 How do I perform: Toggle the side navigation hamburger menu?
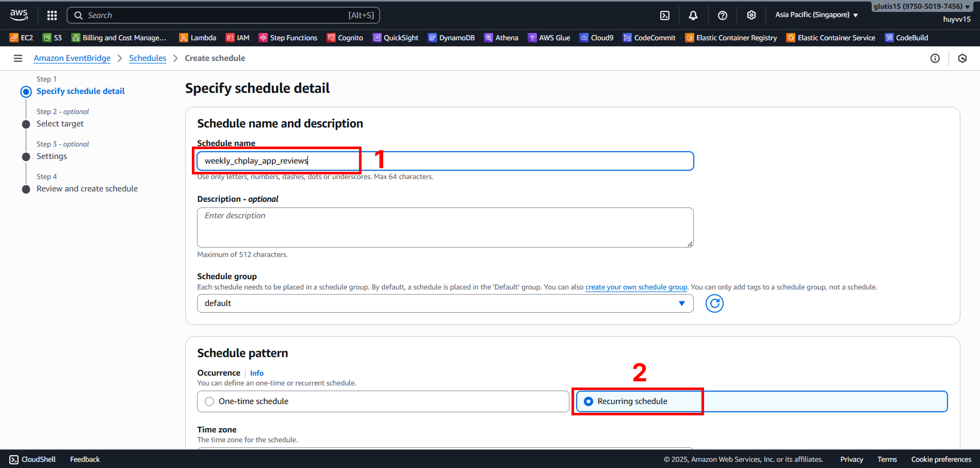pyautogui.click(x=18, y=58)
